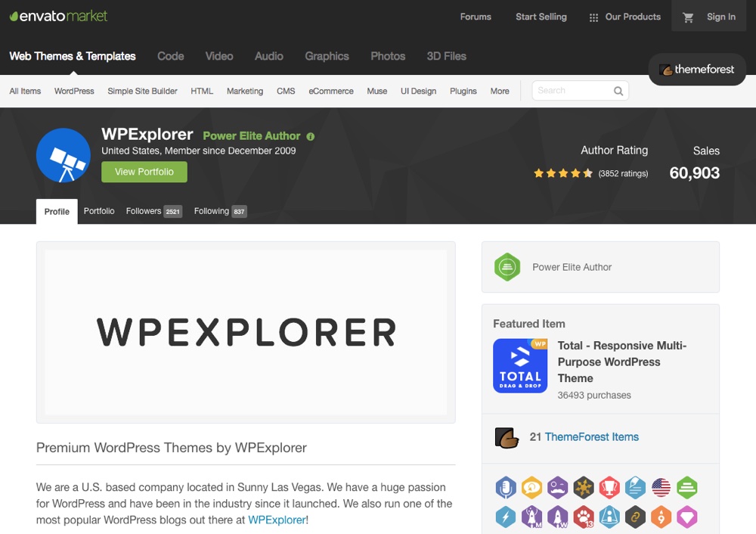The width and height of the screenshot is (756, 534).
Task: Select the Profile tab
Action: pos(57,211)
